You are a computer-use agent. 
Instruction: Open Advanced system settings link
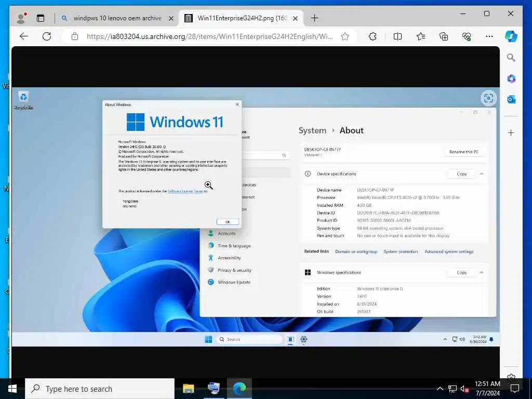pyautogui.click(x=449, y=251)
